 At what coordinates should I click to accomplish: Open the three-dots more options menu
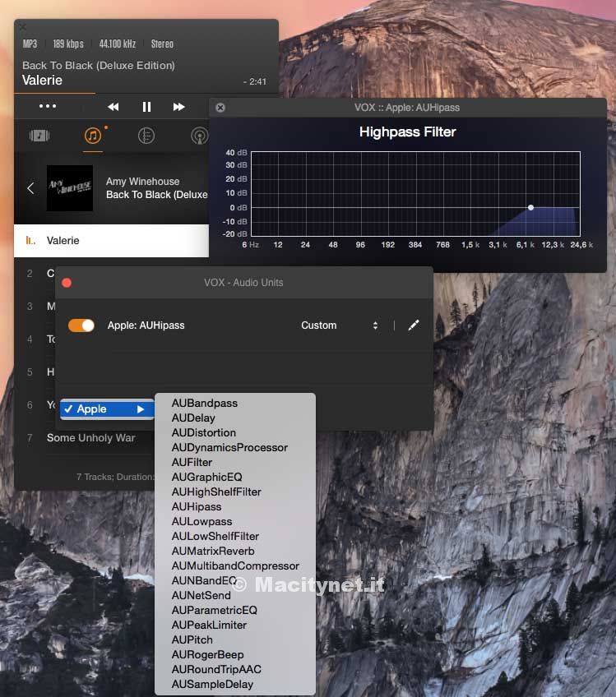(48, 106)
